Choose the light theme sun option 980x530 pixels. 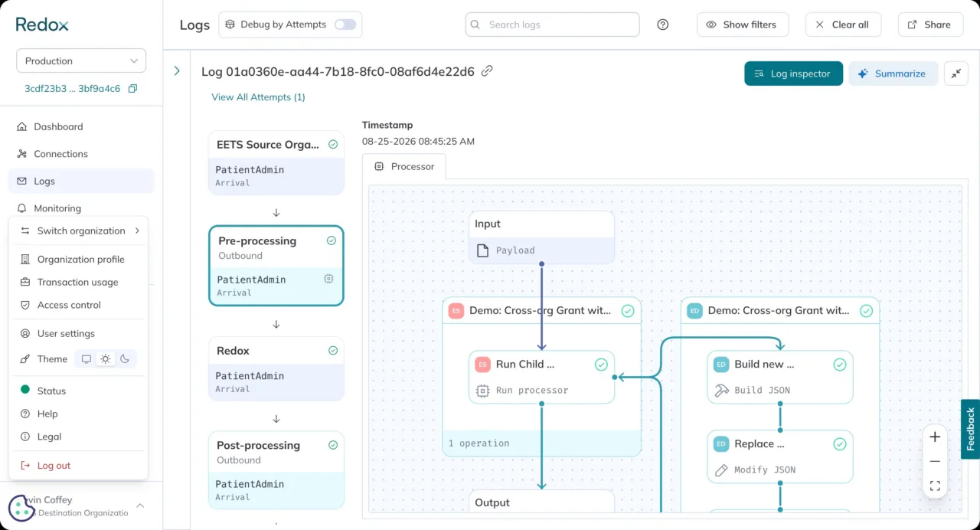pos(106,359)
